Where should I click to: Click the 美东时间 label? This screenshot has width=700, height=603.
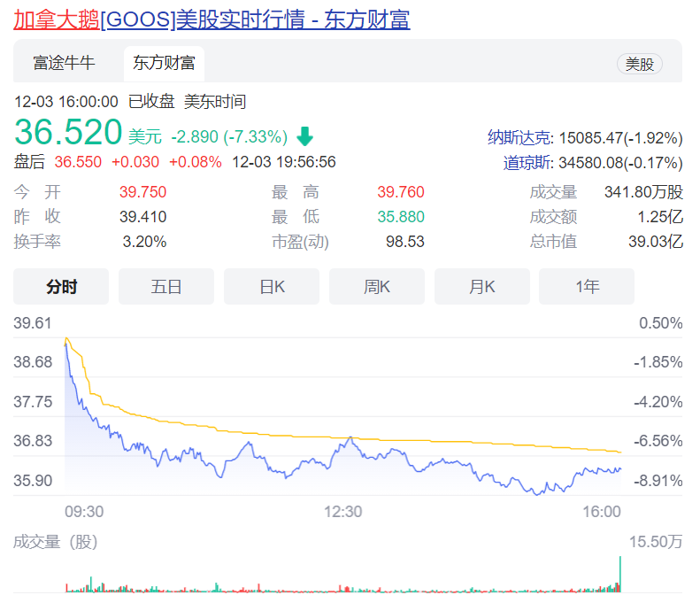215,102
